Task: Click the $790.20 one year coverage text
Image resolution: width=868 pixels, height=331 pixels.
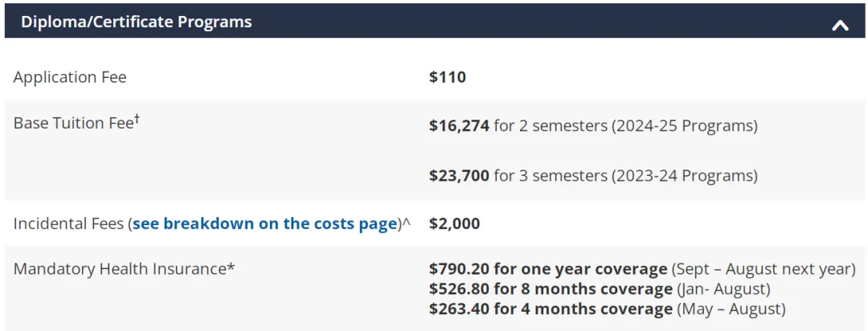Action: tap(548, 270)
